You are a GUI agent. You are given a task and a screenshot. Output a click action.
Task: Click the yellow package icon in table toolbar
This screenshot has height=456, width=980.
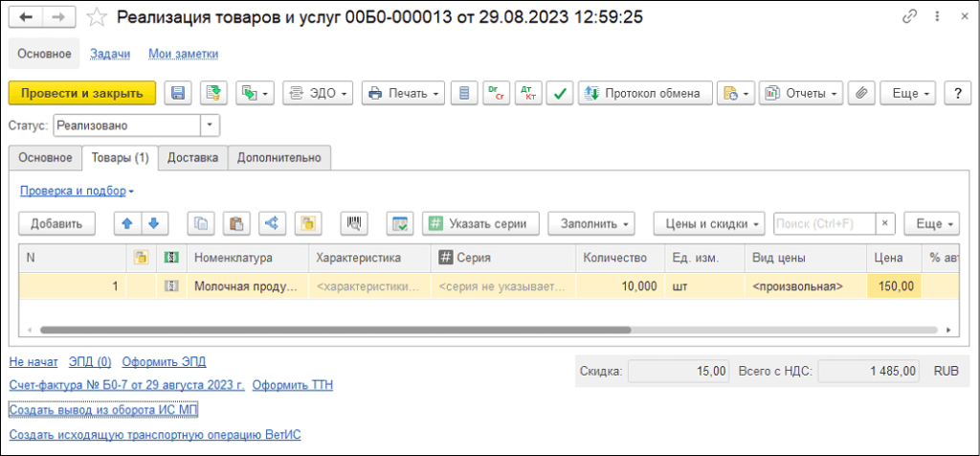tap(308, 223)
